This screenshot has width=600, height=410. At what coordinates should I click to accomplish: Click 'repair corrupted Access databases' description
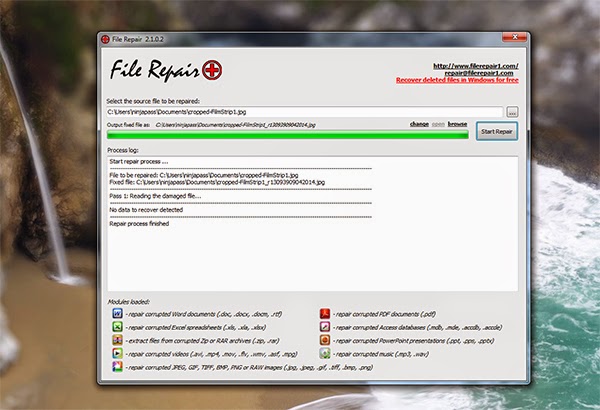(x=417, y=327)
